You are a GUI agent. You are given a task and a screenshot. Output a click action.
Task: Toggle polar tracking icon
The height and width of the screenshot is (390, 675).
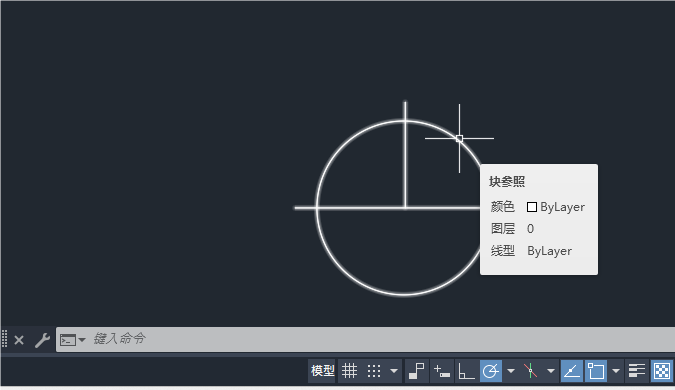pyautogui.click(x=491, y=371)
